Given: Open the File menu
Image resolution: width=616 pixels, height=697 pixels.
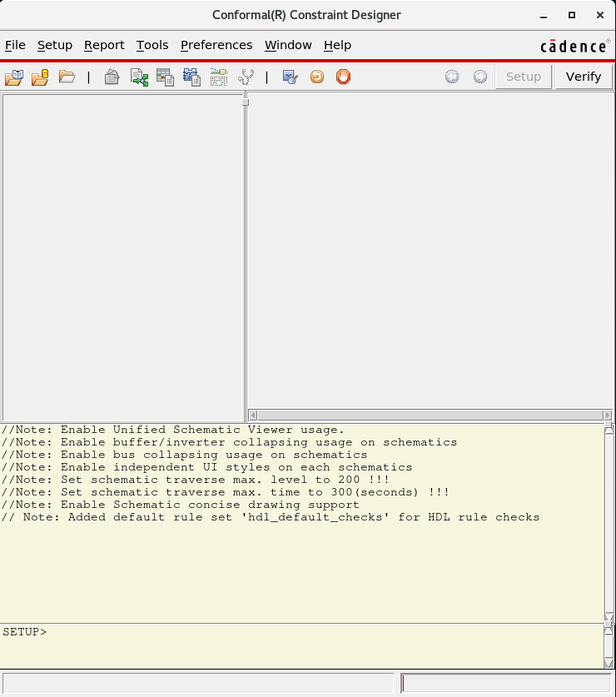Looking at the screenshot, I should (15, 45).
